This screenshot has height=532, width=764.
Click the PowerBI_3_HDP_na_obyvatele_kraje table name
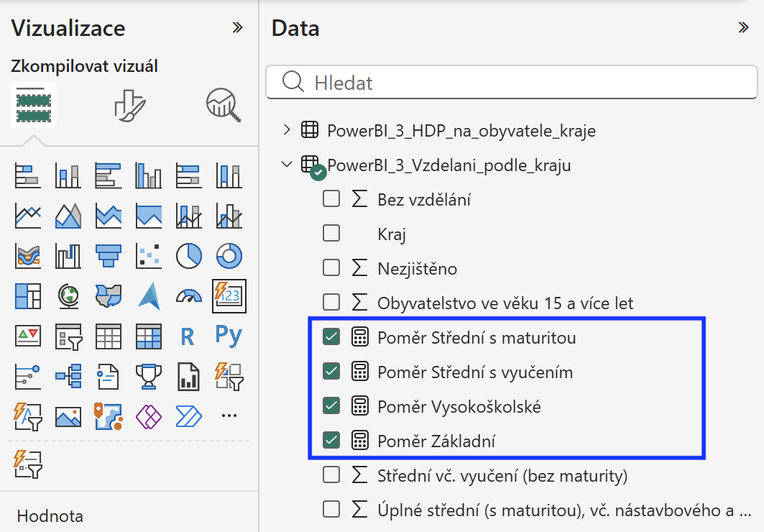[x=461, y=131]
